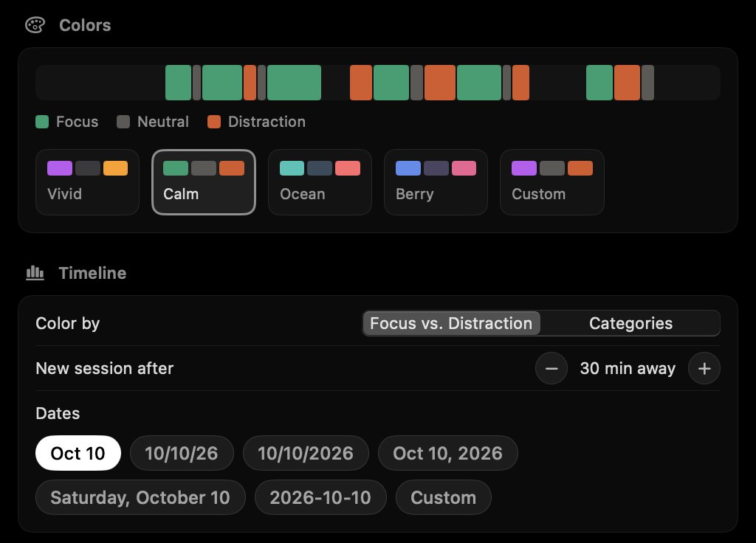Click the blue swatch in Berry theme
Viewport: 756px width, 543px height.
[408, 168]
